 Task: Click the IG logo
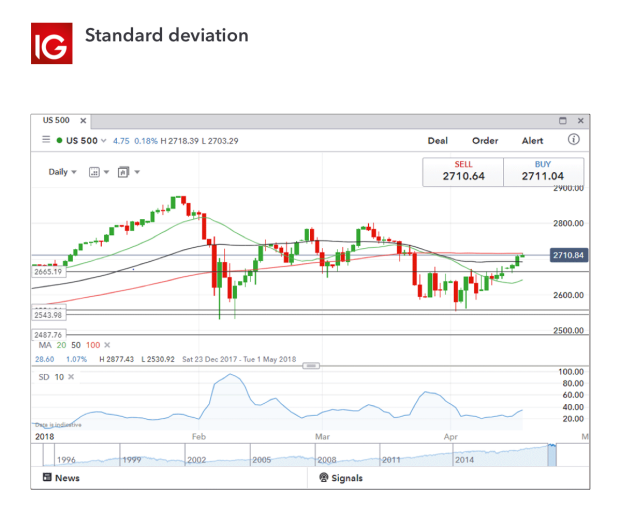click(51, 43)
